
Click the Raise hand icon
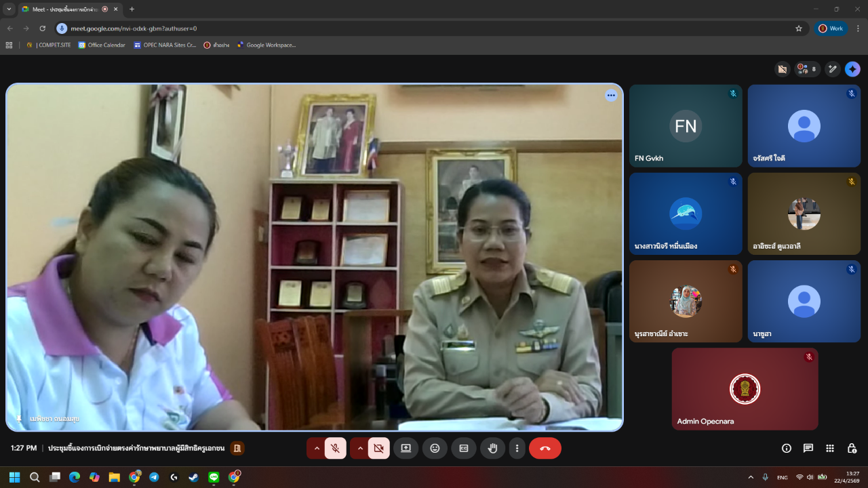pos(493,448)
